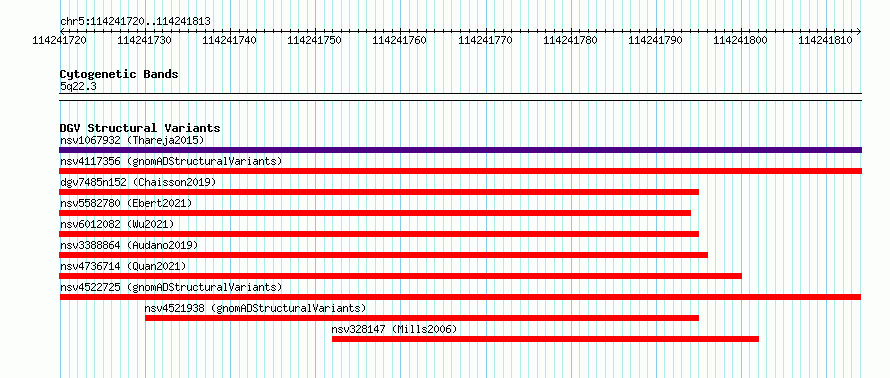
Task: Click ruler position 114241760
Action: pyautogui.click(x=400, y=40)
